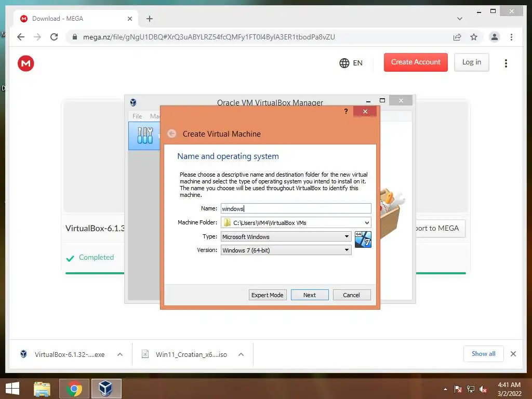532x399 pixels.
Task: Click Show all downloads
Action: pos(484,354)
